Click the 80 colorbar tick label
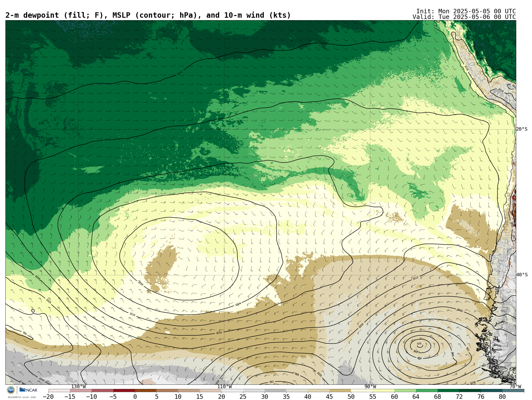This screenshot has width=532, height=400. pyautogui.click(x=502, y=397)
